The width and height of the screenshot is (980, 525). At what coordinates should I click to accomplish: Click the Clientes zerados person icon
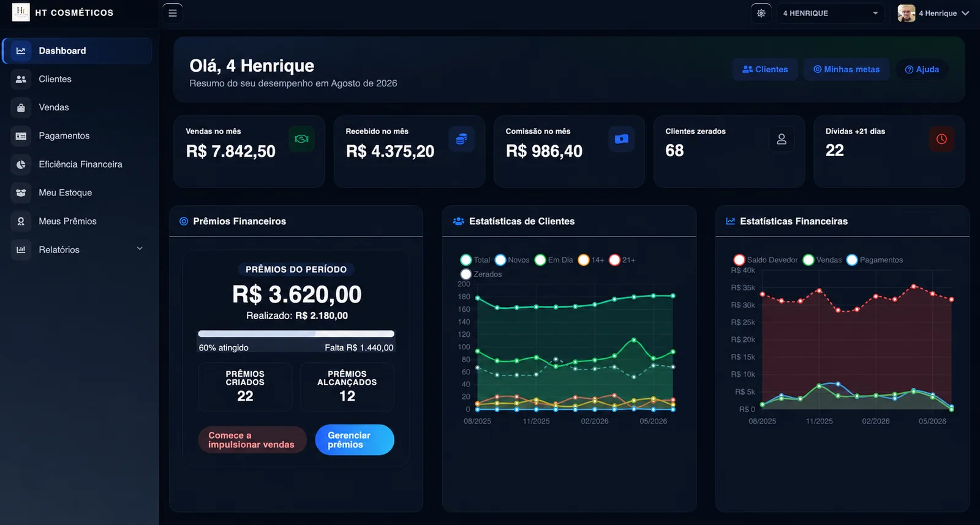click(x=782, y=139)
